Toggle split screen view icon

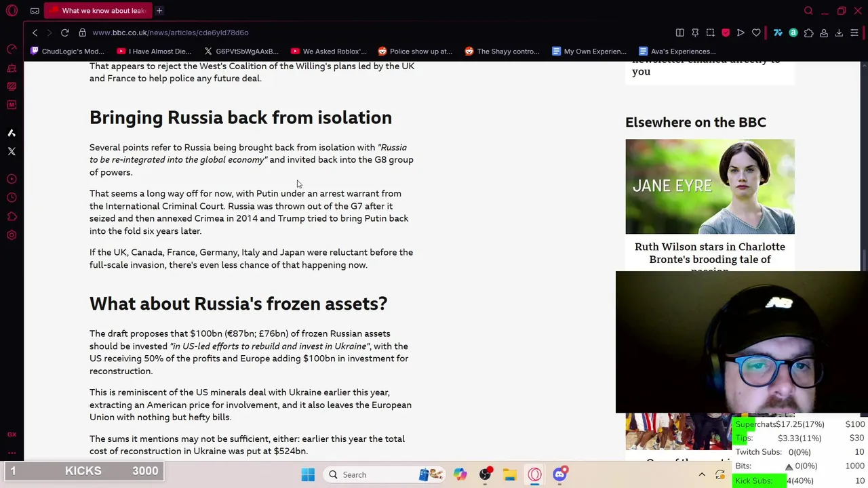[x=680, y=33]
